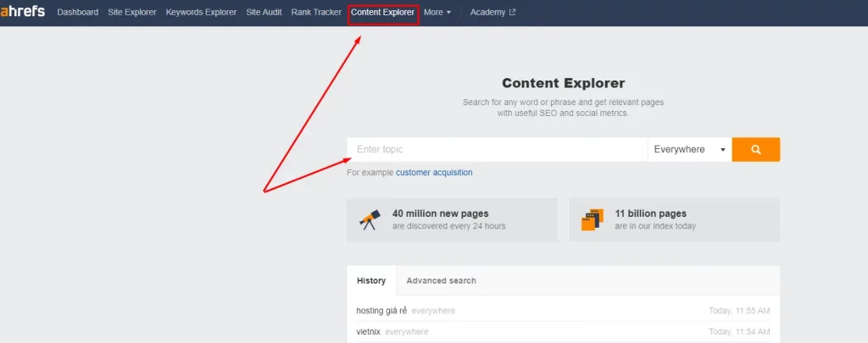Click the 40 million new pages text

[x=441, y=213]
